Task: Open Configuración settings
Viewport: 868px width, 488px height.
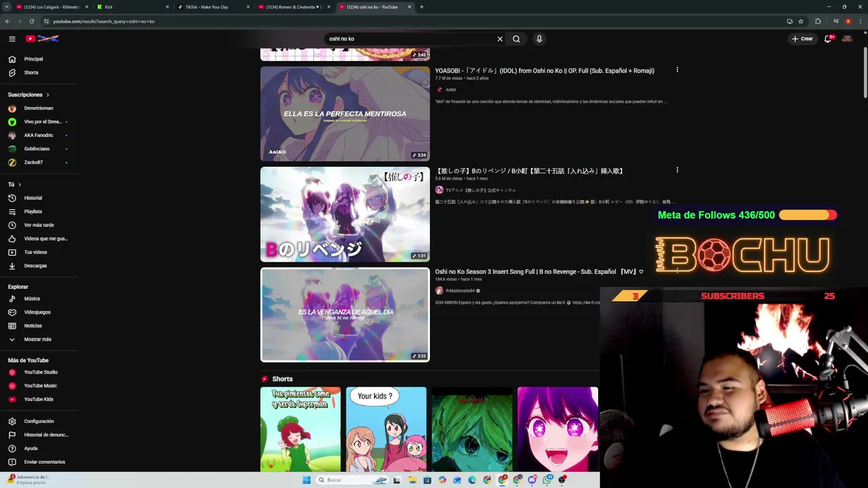Action: coord(39,422)
